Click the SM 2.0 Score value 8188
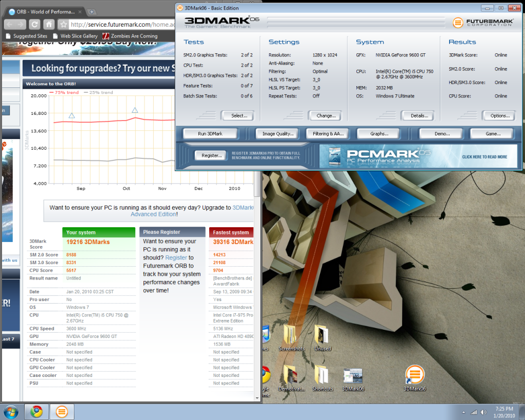The width and height of the screenshot is (525, 420). [71, 255]
